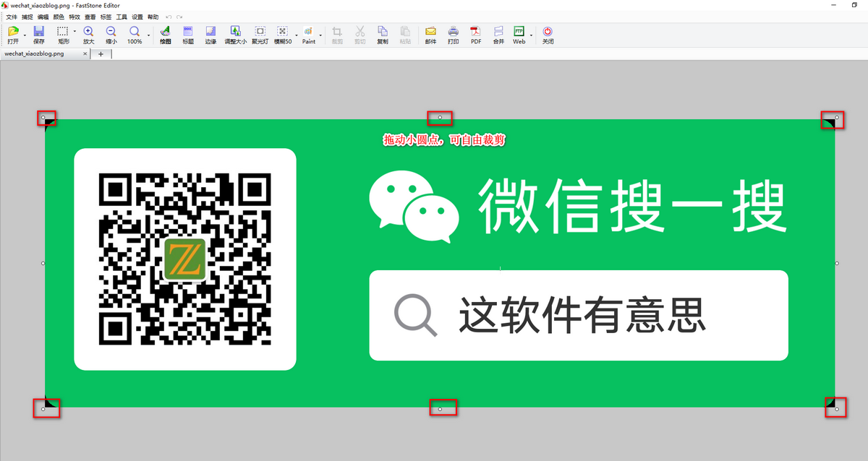
Task: Open the Effects (特效) menu
Action: 75,17
